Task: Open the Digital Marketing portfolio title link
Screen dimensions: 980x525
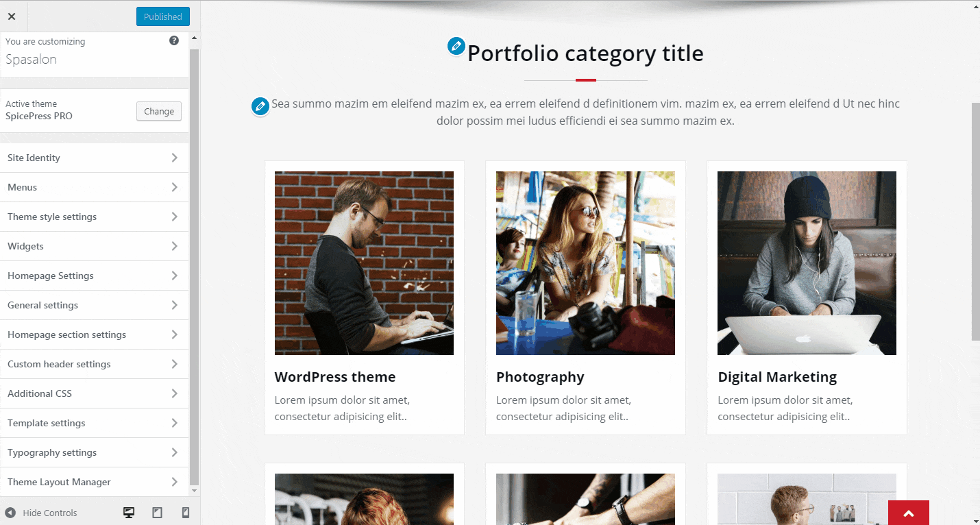Action: tap(777, 377)
